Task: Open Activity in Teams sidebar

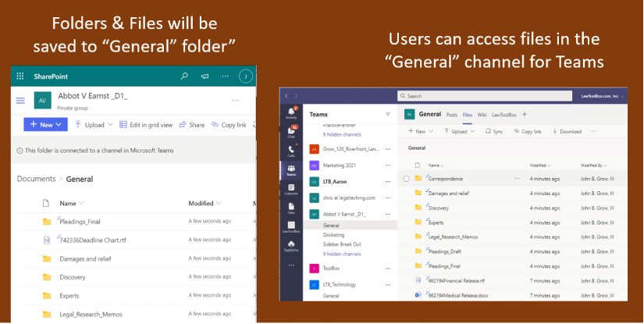Action: [291, 113]
